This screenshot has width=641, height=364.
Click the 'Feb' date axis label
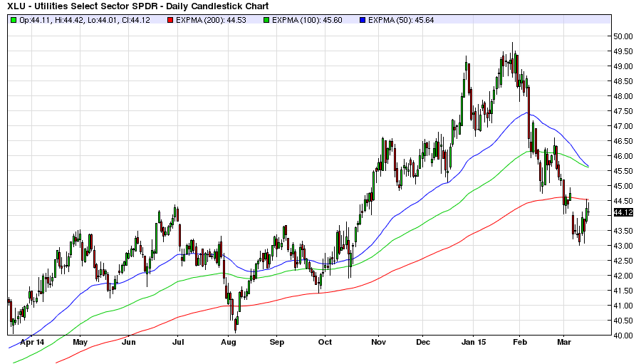click(x=520, y=343)
